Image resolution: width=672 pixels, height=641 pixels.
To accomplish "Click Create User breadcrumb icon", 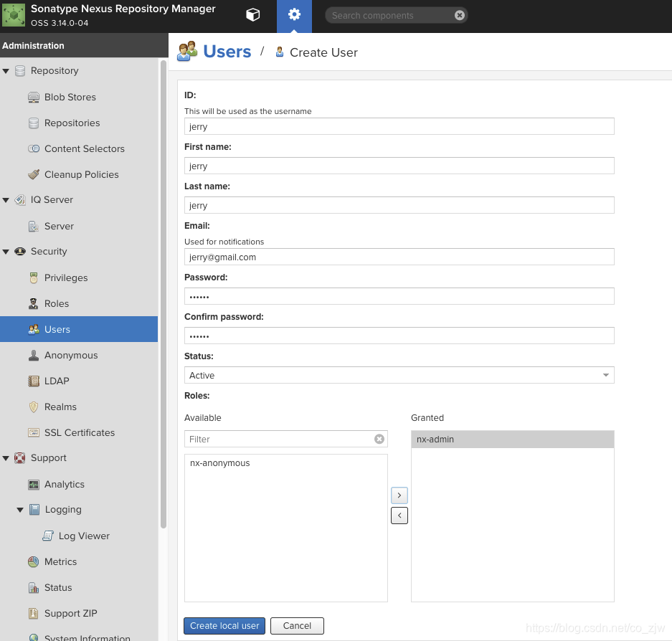I will [x=280, y=52].
